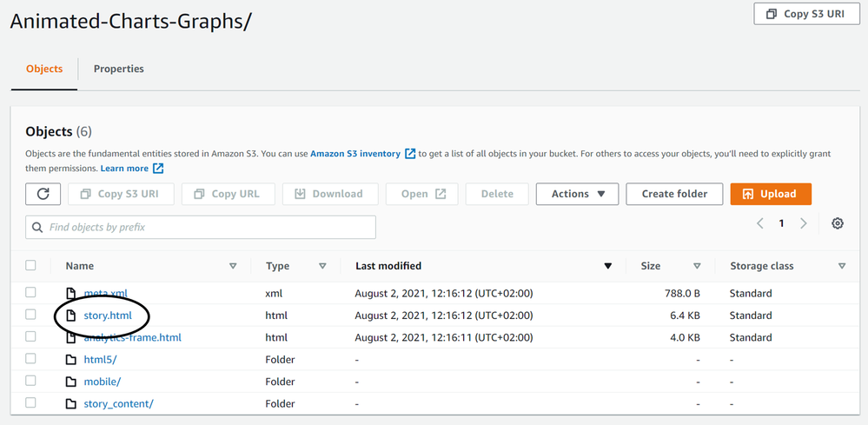
Task: Open the story_content/ folder link
Action: click(x=118, y=404)
